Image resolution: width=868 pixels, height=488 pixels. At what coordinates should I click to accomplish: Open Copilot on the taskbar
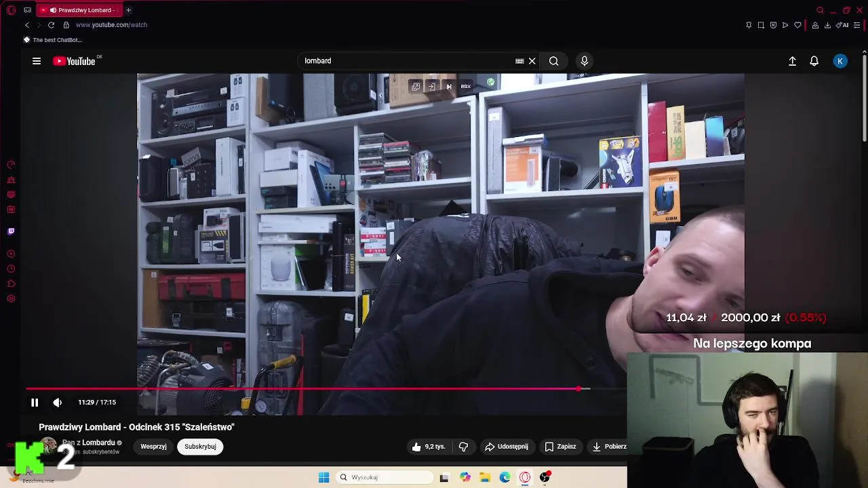coord(465,477)
